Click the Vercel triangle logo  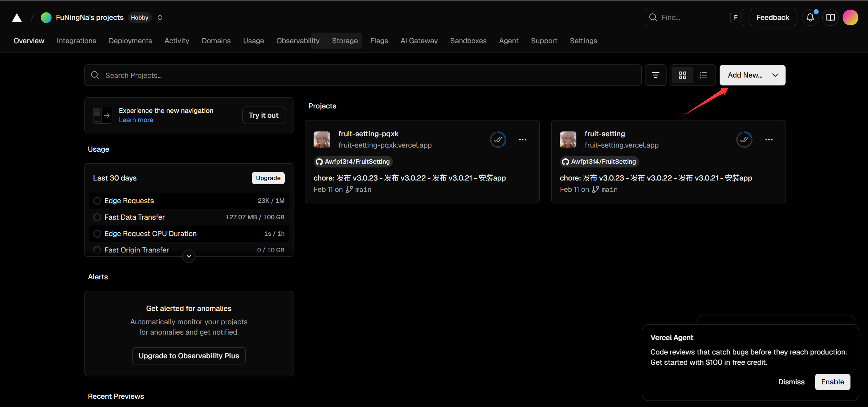tap(17, 18)
